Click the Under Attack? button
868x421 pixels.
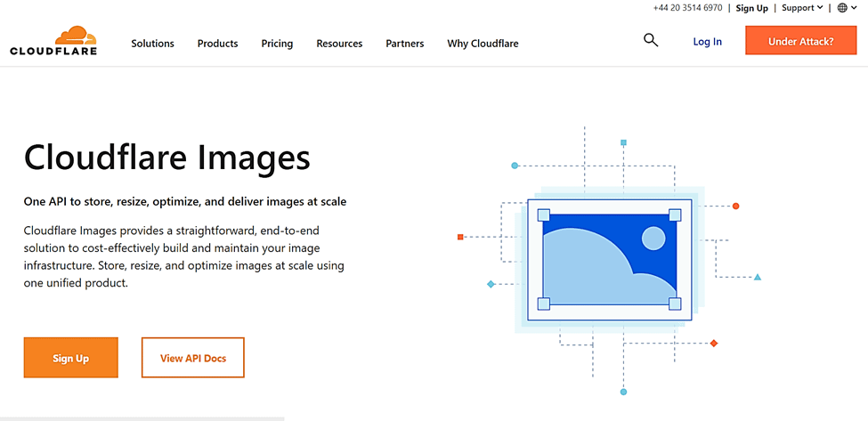800,41
